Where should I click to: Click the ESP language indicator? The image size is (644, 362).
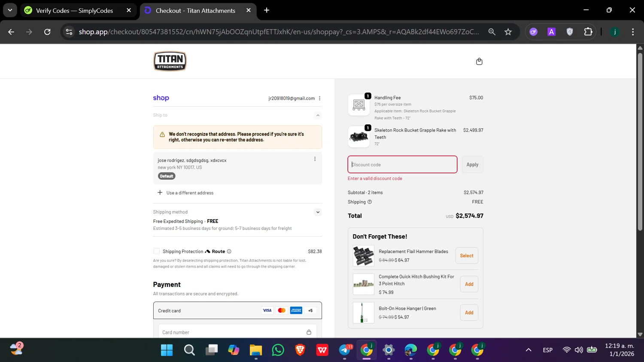click(548, 350)
